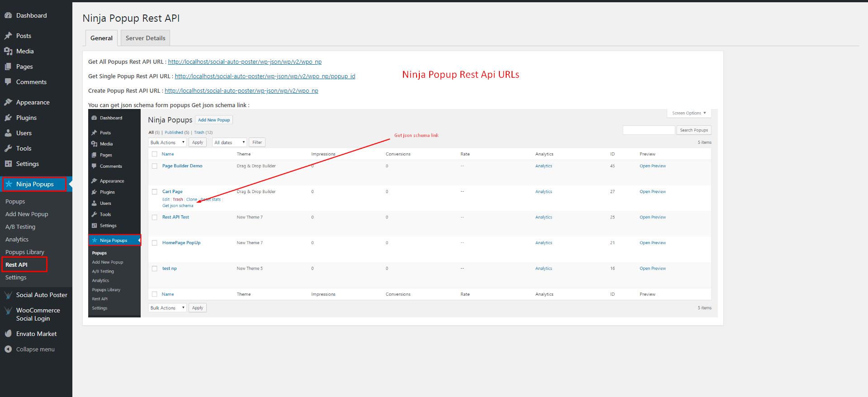The height and width of the screenshot is (397, 868).
Task: Click the Dashboard gauge icon in the main sidebar
Action: pos(8,15)
